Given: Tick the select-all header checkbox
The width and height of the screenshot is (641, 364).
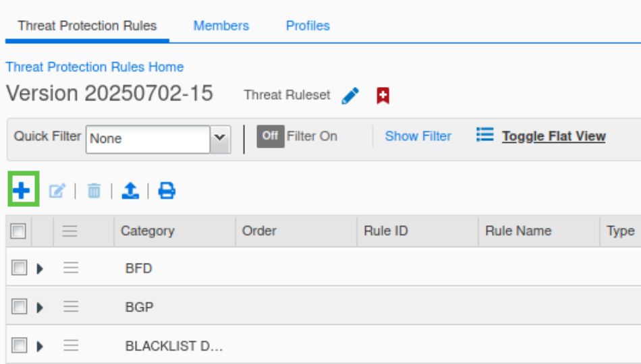Looking at the screenshot, I should pyautogui.click(x=18, y=231).
